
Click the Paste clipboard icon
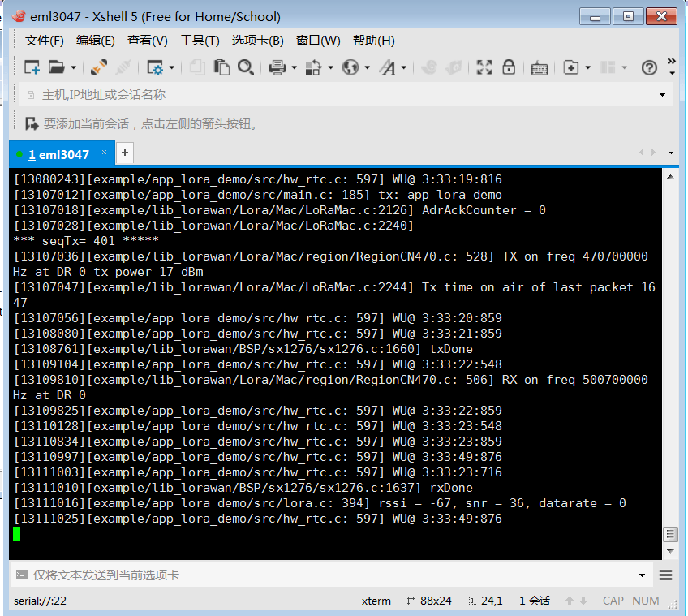[221, 67]
